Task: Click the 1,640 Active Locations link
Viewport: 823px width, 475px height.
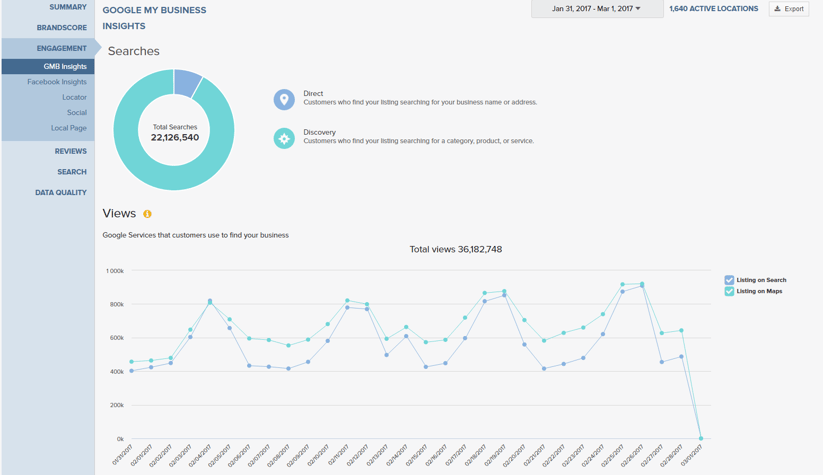Action: point(713,9)
